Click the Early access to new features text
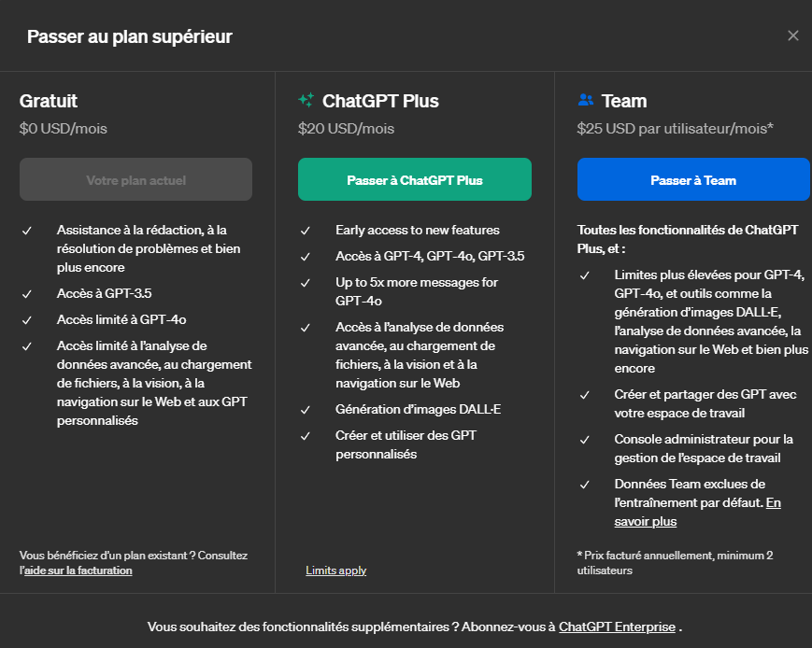The image size is (812, 648). (418, 230)
